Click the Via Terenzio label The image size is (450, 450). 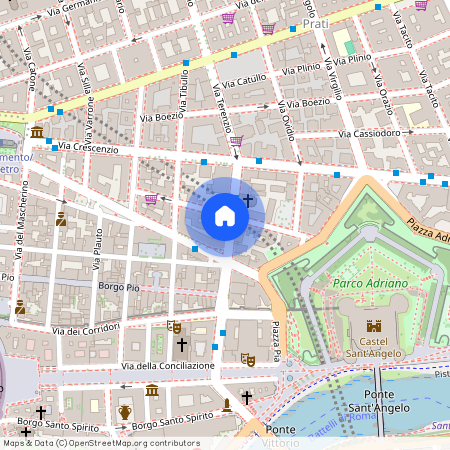click(222, 108)
